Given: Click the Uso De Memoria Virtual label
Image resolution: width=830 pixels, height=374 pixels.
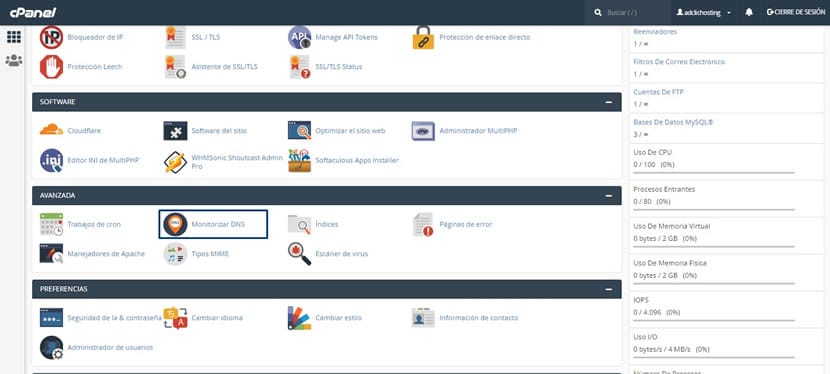Looking at the screenshot, I should click(x=672, y=226).
